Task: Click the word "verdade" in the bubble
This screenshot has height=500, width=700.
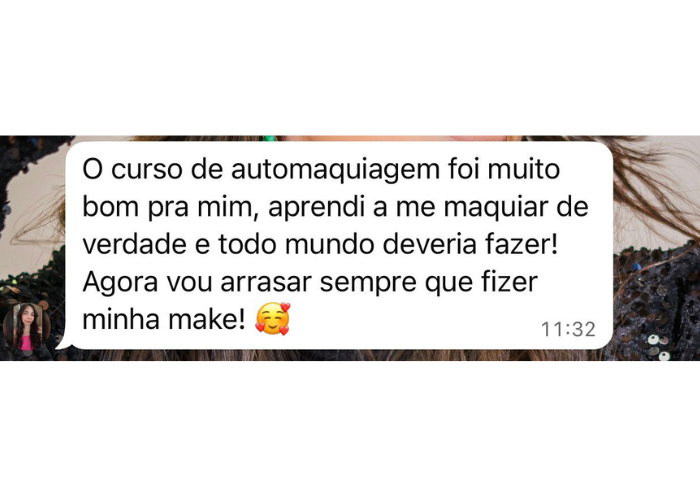Action: (134, 244)
